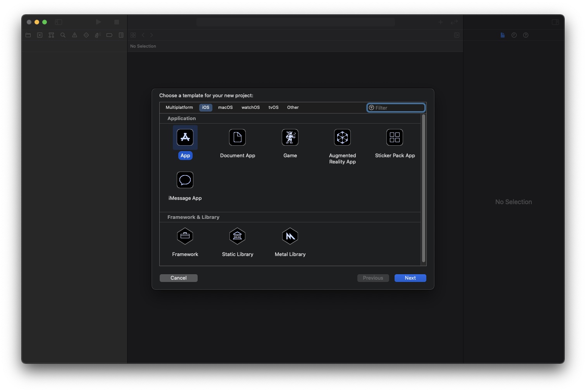The image size is (586, 392).
Task: Toggle code review arrows button
Action: (x=454, y=22)
